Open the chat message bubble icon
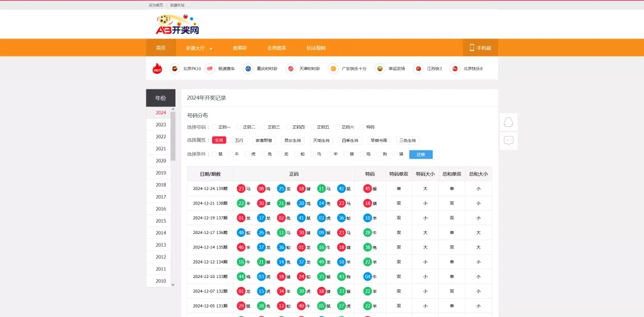Viewport: 644px width, 317px height. click(x=509, y=141)
